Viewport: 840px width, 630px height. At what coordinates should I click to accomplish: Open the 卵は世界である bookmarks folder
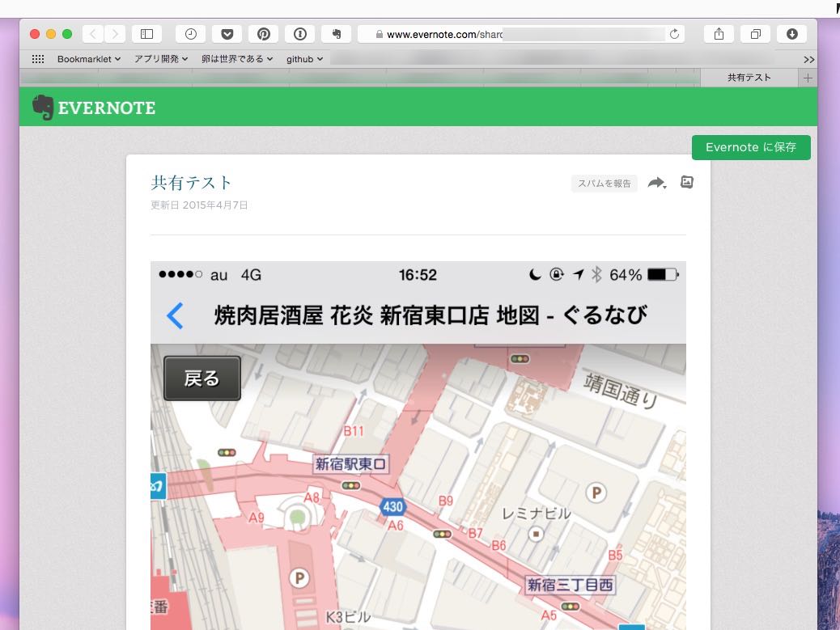pyautogui.click(x=237, y=59)
